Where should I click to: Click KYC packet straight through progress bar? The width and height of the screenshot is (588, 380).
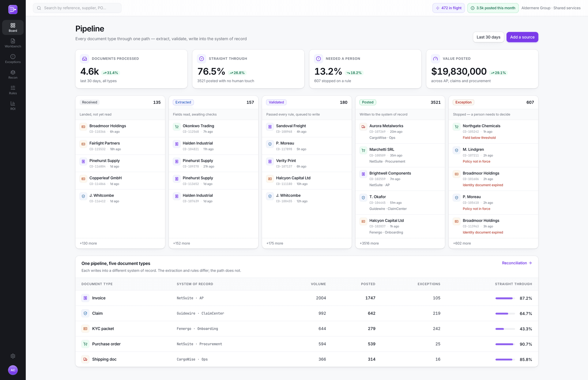(505, 329)
